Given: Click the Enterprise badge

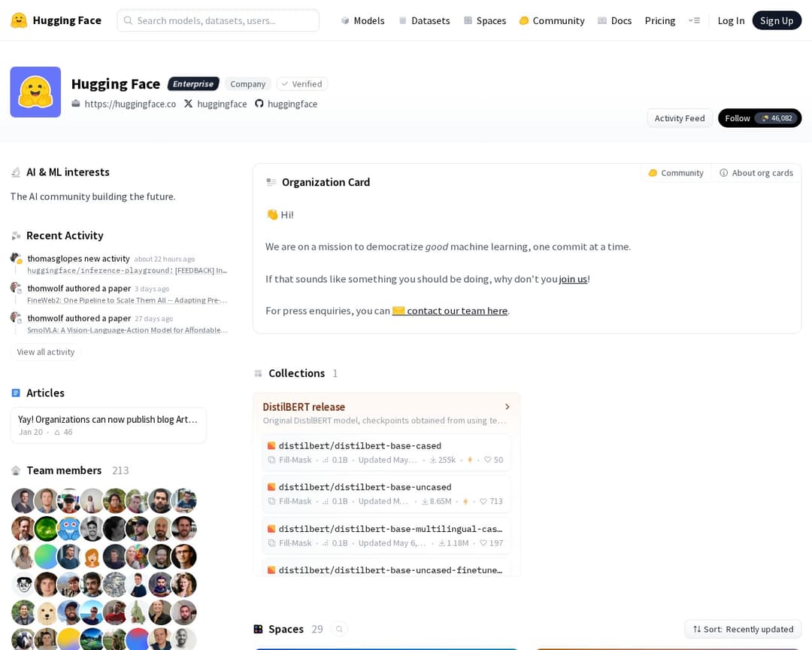Looking at the screenshot, I should (193, 84).
